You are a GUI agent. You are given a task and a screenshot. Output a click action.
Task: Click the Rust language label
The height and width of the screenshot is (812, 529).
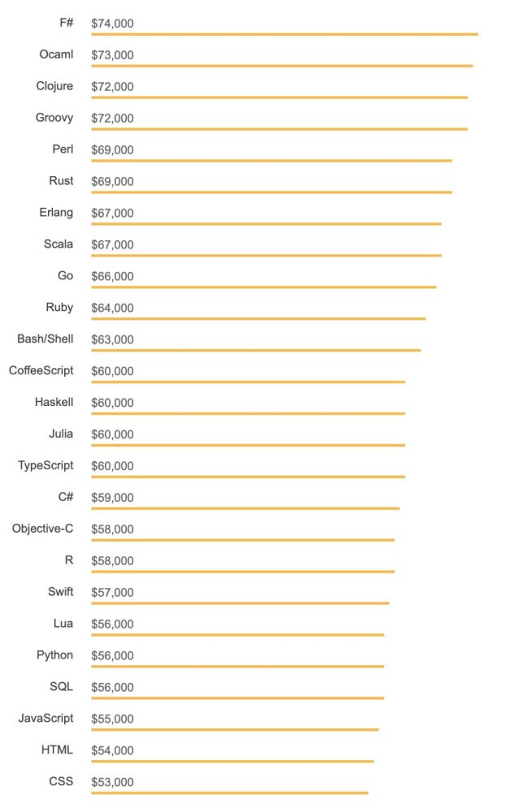click(61, 181)
